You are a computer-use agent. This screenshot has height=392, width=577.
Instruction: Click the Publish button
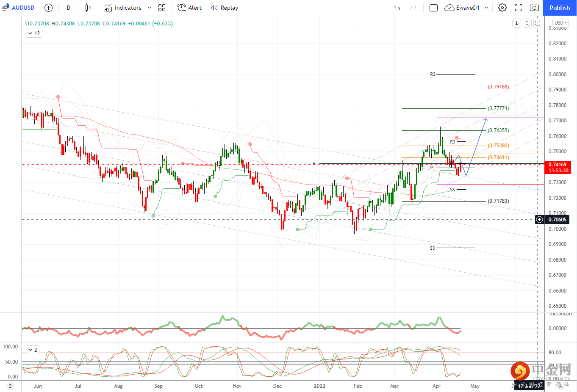pos(560,8)
